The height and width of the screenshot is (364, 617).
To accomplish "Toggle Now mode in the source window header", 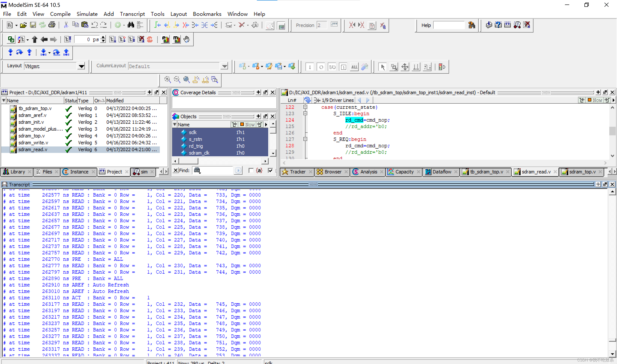I will pyautogui.click(x=595, y=100).
